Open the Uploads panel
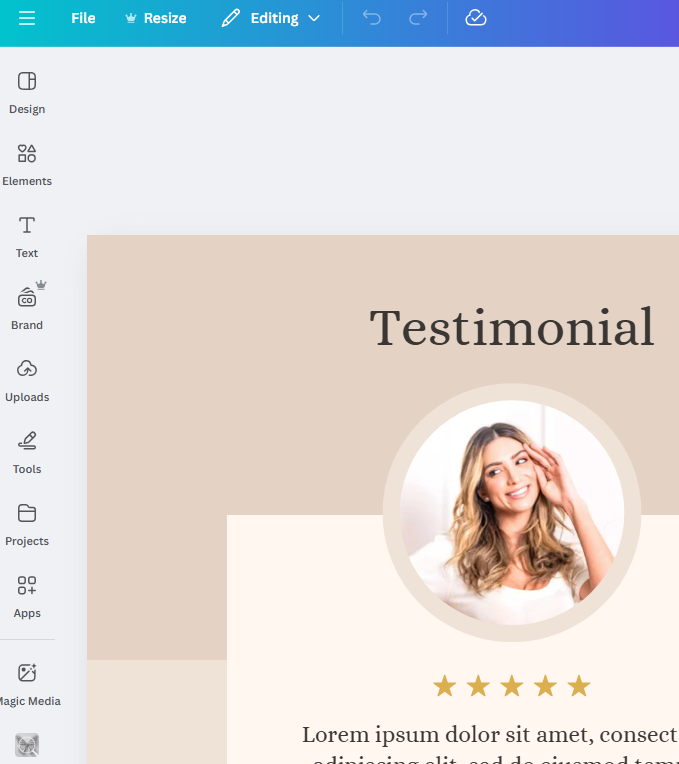The width and height of the screenshot is (679, 764). point(27,382)
